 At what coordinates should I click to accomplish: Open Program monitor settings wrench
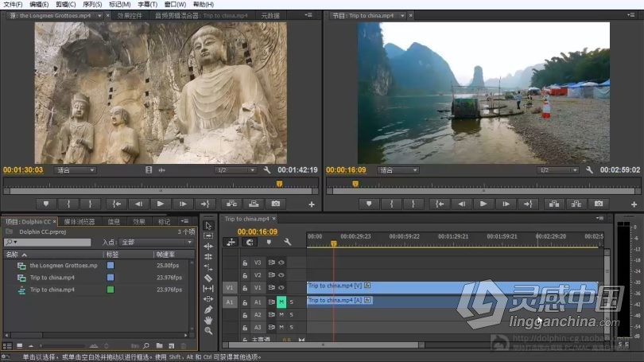589,169
